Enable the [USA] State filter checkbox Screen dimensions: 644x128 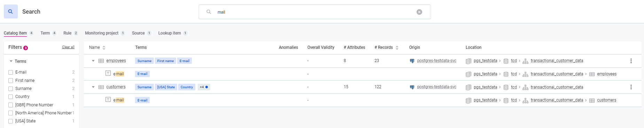click(10, 121)
